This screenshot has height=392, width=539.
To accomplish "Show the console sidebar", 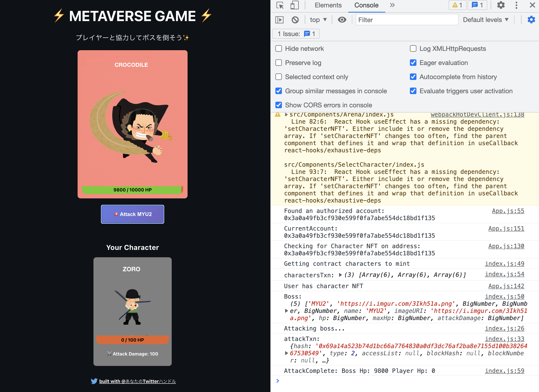I will coord(279,20).
